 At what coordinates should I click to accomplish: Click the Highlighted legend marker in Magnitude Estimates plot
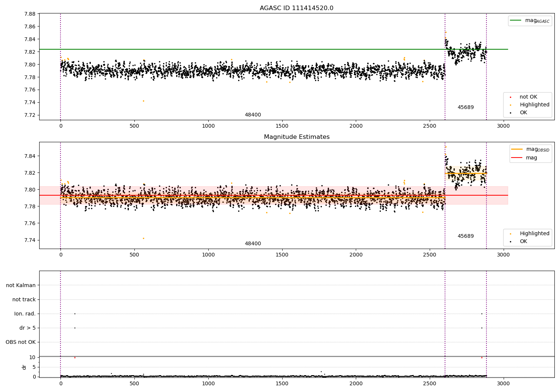pyautogui.click(x=510, y=234)
